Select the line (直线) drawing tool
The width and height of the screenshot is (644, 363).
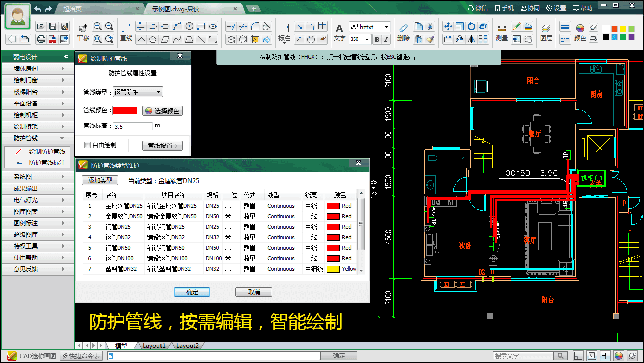click(127, 32)
